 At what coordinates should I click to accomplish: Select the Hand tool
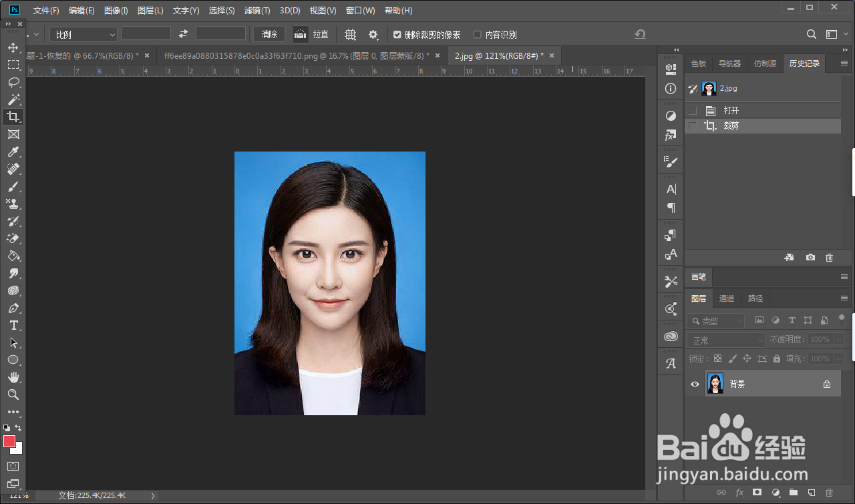tap(13, 377)
